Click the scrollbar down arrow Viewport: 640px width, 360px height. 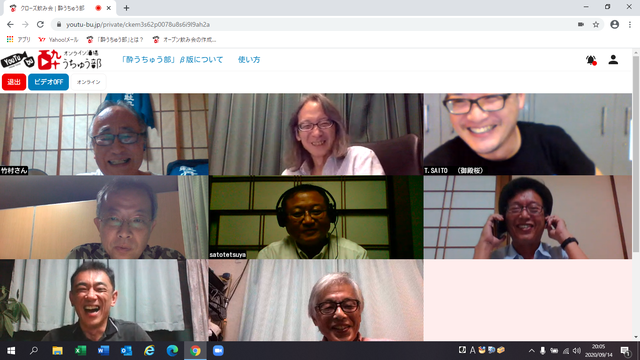(636, 338)
